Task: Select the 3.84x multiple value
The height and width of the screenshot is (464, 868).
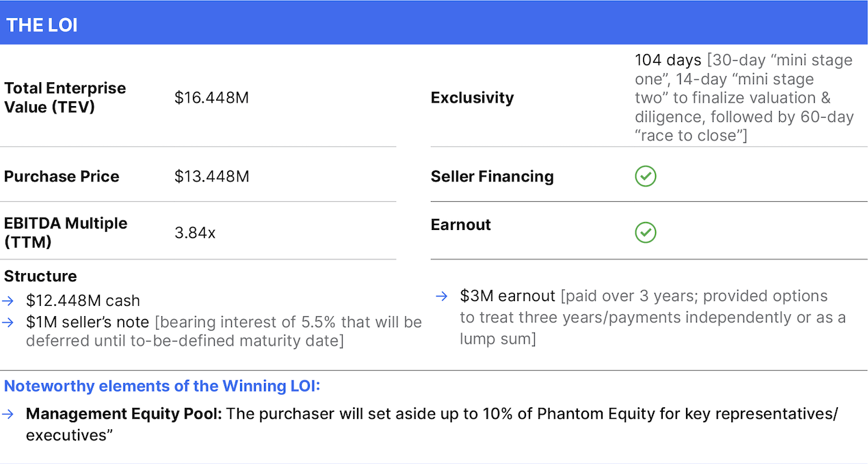Action: coord(195,233)
